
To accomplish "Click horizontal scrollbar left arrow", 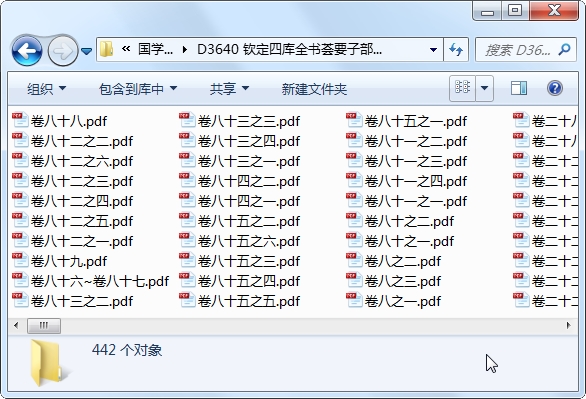I will pos(16,325).
